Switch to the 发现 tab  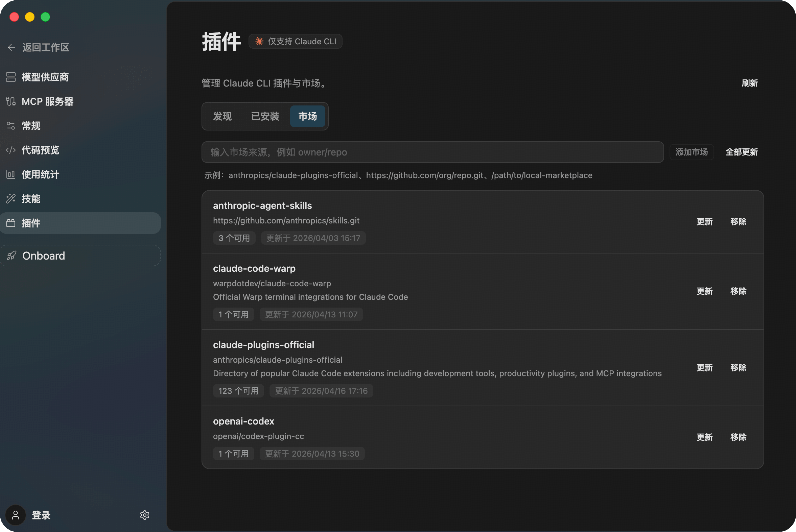[x=223, y=116]
